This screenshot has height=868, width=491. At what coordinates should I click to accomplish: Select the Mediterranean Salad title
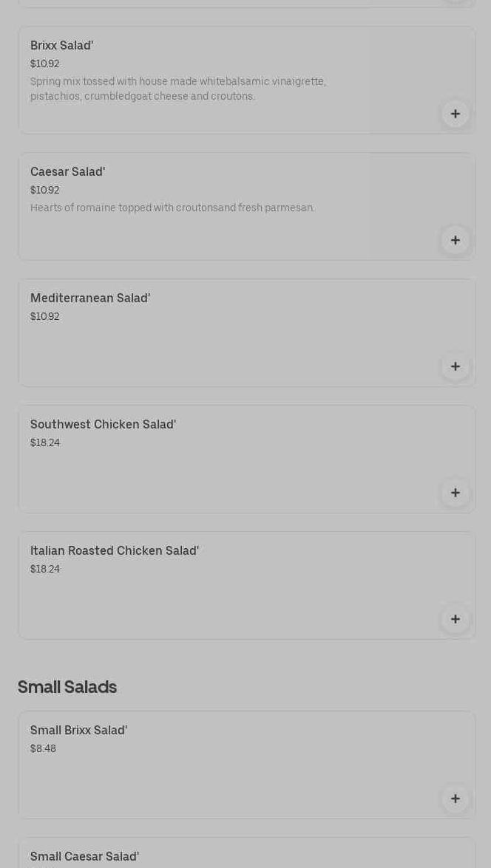click(x=90, y=298)
